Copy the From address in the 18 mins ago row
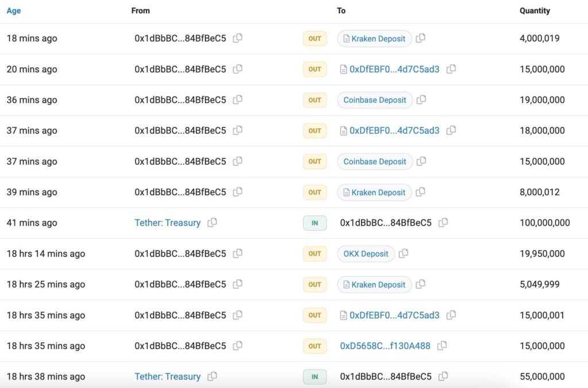This screenshot has width=588, height=388. tap(237, 38)
